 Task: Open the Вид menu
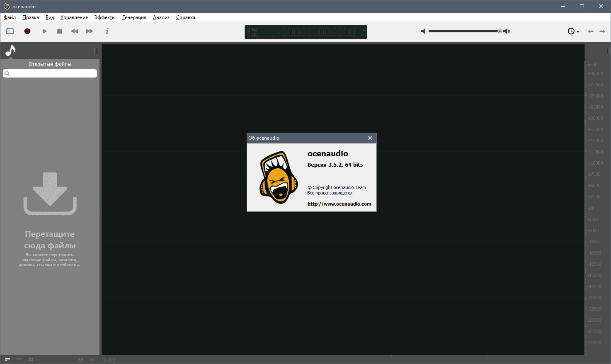(50, 17)
